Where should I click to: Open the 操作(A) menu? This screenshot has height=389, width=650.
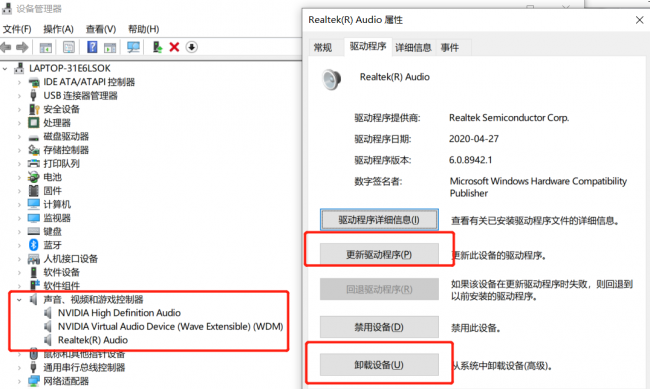pyautogui.click(x=58, y=29)
